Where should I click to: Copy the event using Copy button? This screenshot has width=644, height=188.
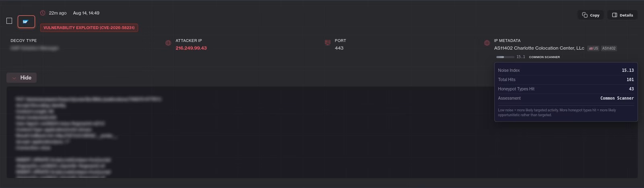tap(590, 15)
